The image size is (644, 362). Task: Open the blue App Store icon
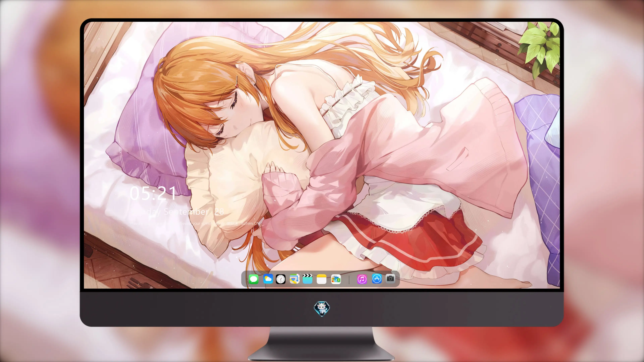coord(377,279)
